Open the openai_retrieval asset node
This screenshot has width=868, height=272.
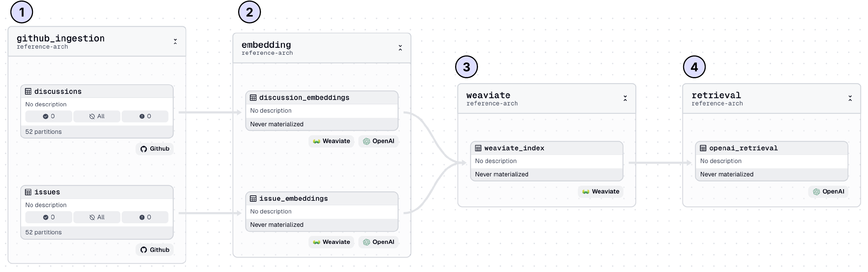pyautogui.click(x=743, y=148)
